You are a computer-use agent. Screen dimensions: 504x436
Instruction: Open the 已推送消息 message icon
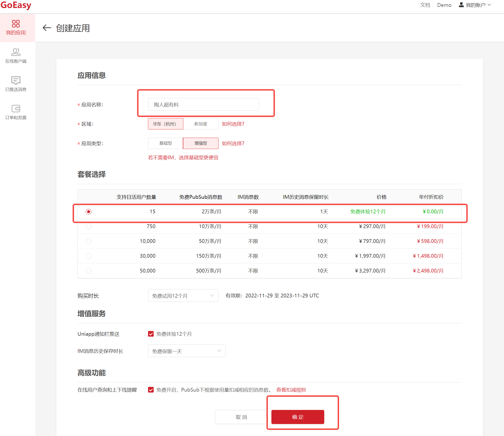(x=16, y=80)
